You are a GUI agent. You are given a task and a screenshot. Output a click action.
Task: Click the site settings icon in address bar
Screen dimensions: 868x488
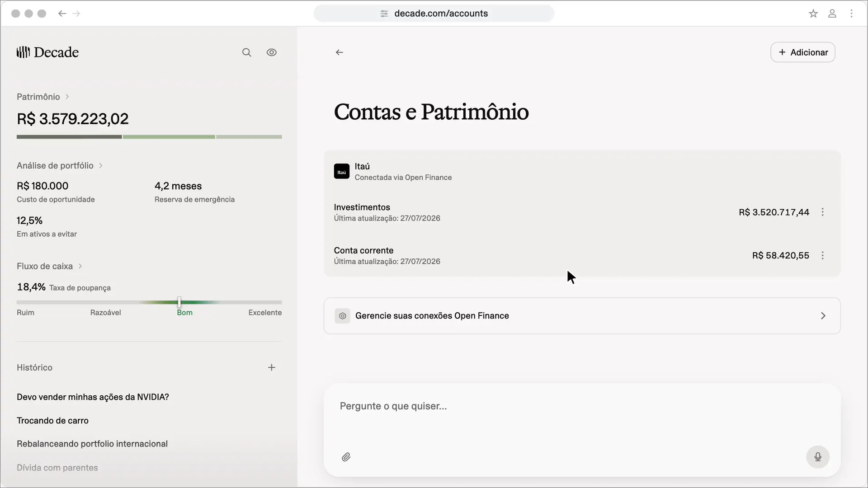pos(384,14)
